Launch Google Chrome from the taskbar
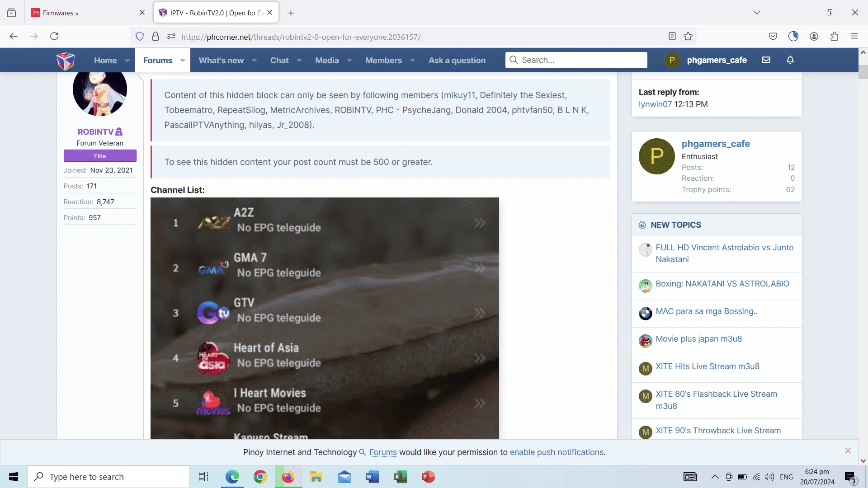 tap(260, 477)
